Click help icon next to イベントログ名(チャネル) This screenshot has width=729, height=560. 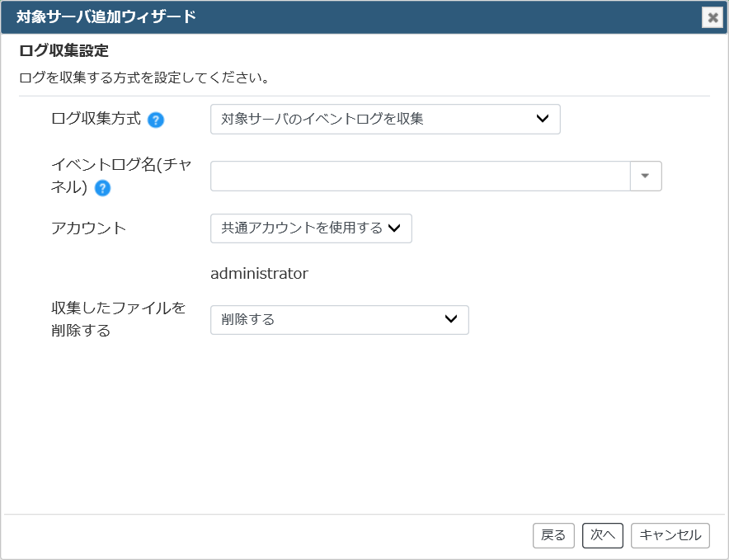(x=102, y=188)
